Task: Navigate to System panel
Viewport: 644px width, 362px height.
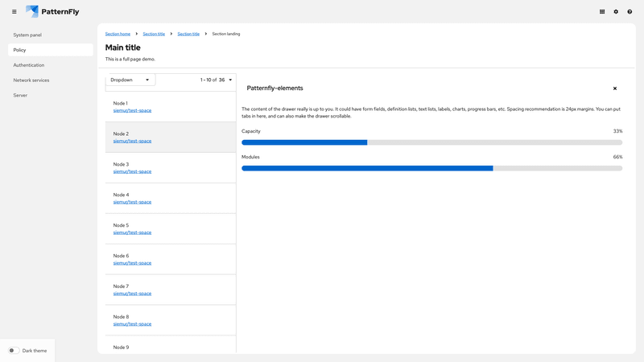Action: click(27, 35)
